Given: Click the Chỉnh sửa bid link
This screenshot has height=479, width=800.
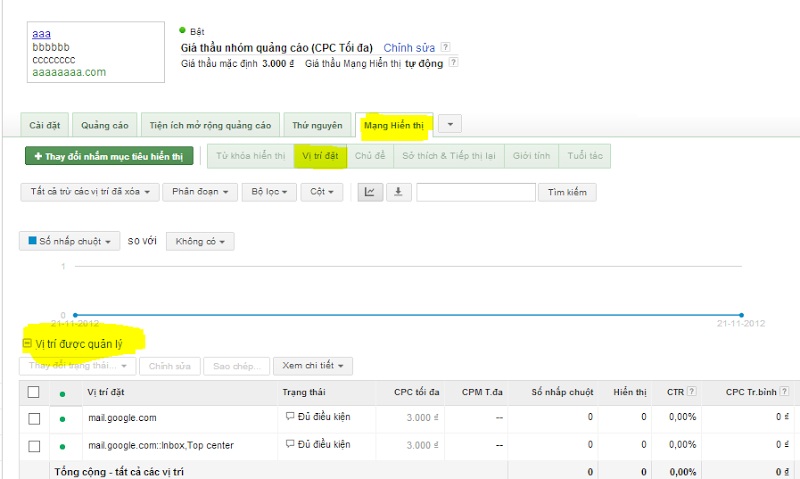Looking at the screenshot, I should click(x=409, y=48).
